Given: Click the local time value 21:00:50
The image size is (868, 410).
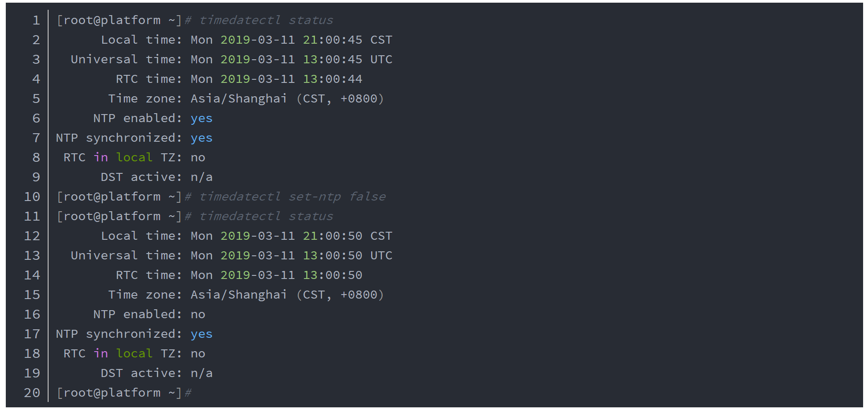Looking at the screenshot, I should (332, 236).
